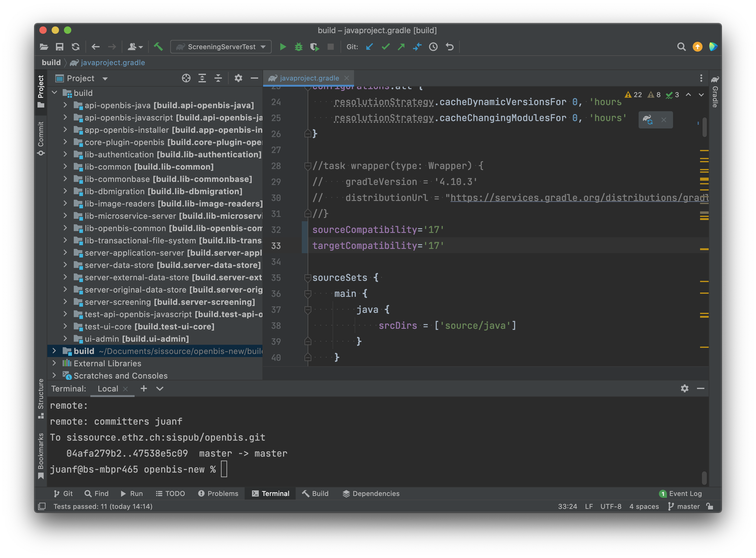Screen dimensions: 756x558
Task: Click the Git Commit checkmark icon
Action: tap(386, 47)
